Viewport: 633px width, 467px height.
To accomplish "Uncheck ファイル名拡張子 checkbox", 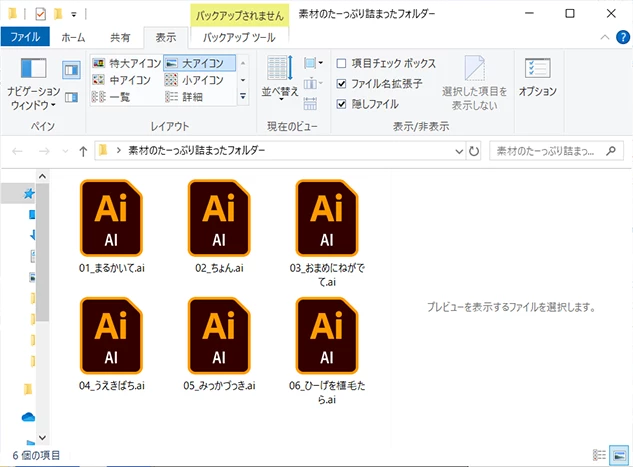I will point(341,84).
